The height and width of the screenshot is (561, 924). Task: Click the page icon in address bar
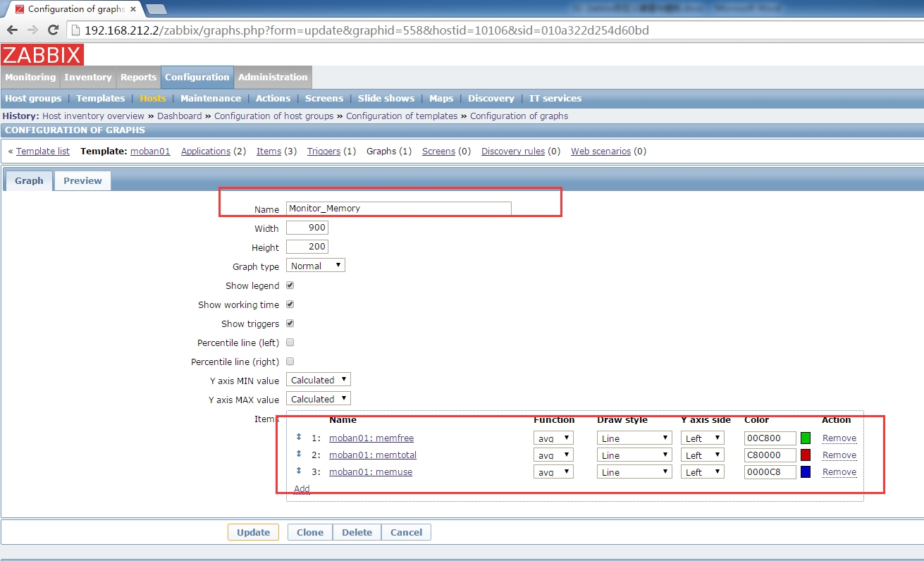[76, 30]
